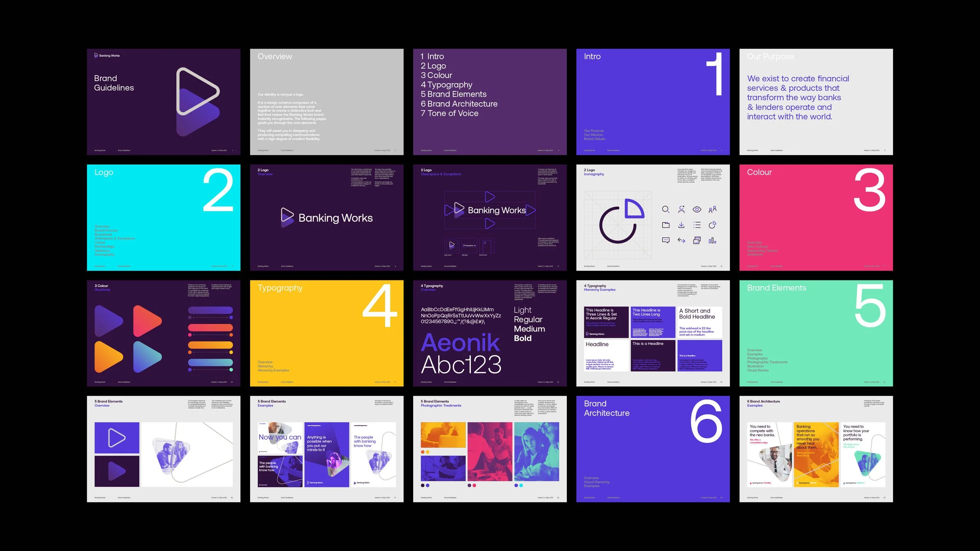The width and height of the screenshot is (980, 551).
Task: Click the 'Anything is possible' purple poster
Action: [x=327, y=455]
